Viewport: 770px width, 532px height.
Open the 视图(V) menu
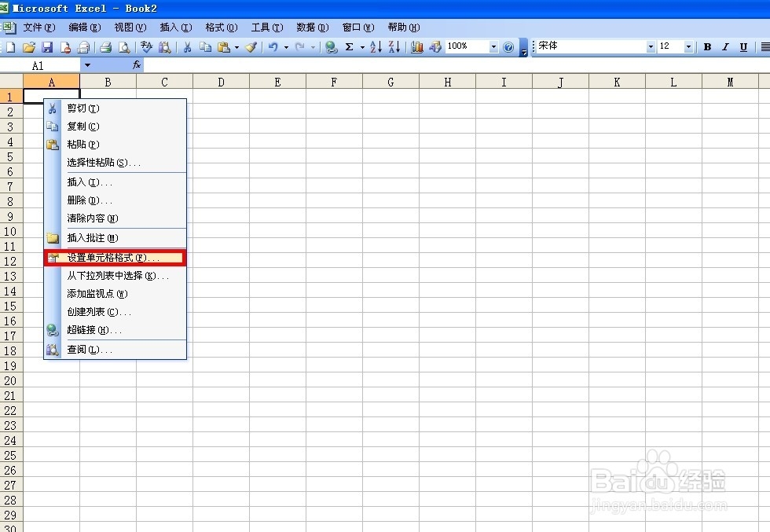click(130, 28)
